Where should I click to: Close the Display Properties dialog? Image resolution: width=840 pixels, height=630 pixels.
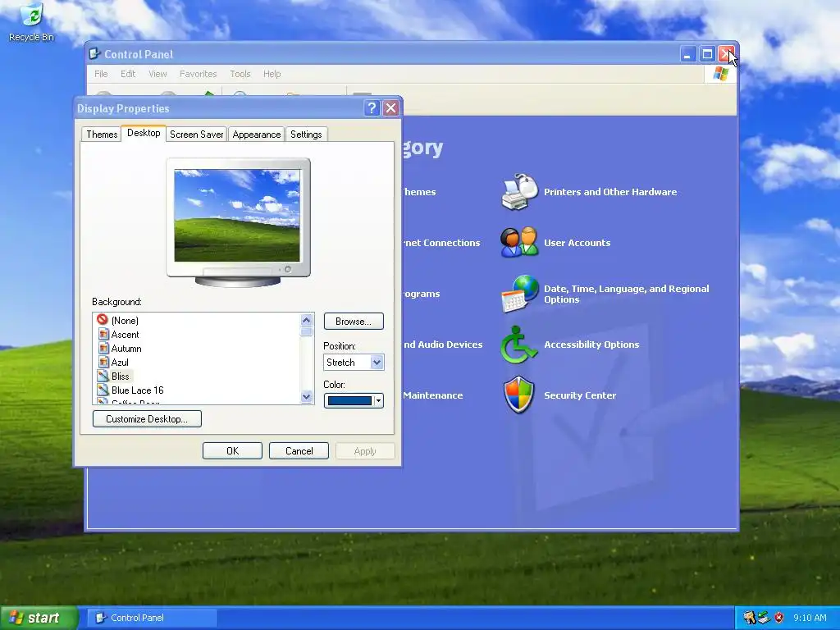(391, 108)
